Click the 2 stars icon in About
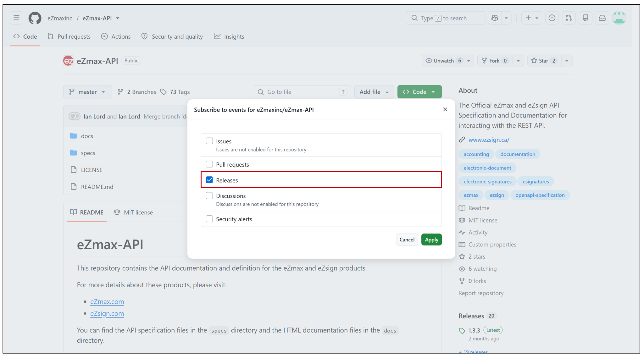Viewport: 644px width, 358px height. point(462,256)
